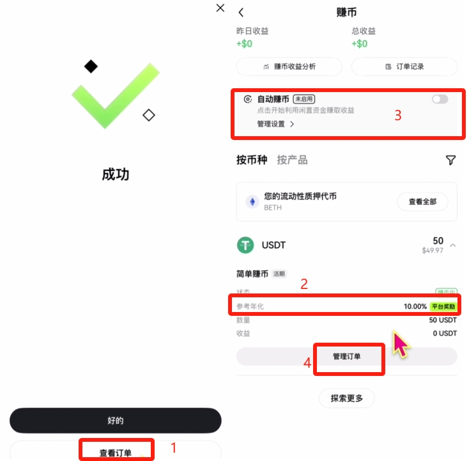Confirm with the 好的 button
Screen dimensions: 476x461
coord(116,421)
